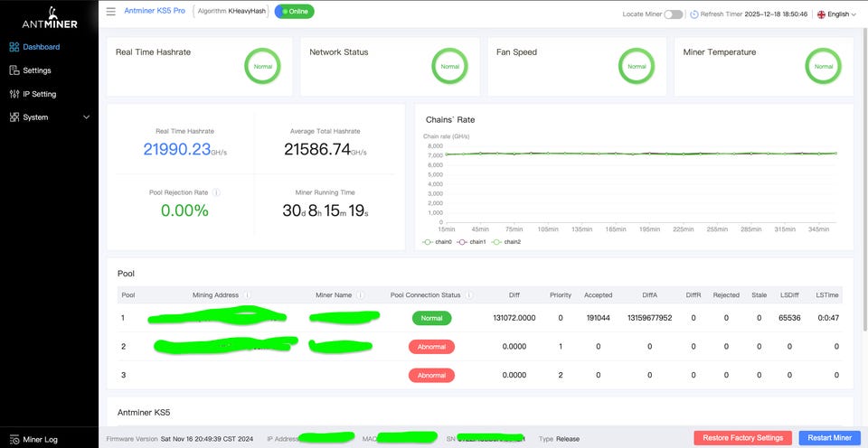Click Real Time Hashrate Normal status ring

pos(262,66)
